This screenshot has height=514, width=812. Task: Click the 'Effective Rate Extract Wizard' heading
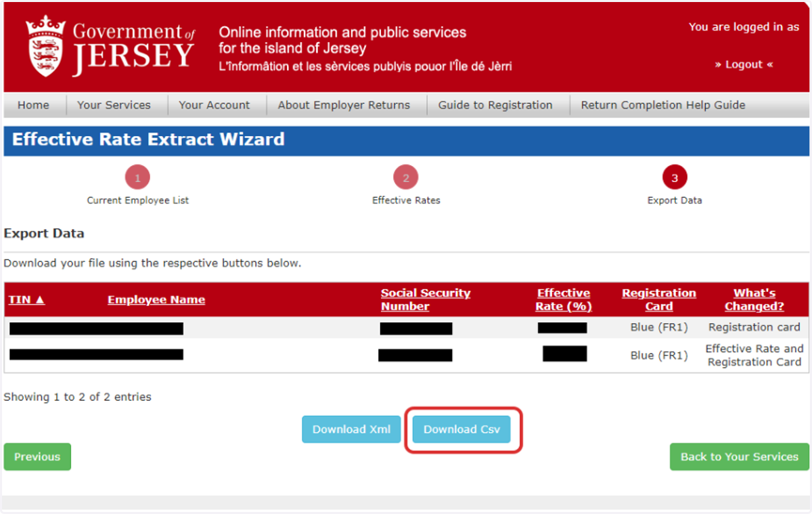pos(148,140)
